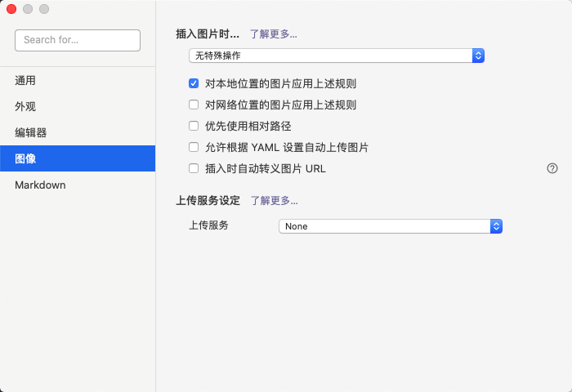This screenshot has width=572, height=392.
Task: Open the 上传服务 None dropdown
Action: pos(391,226)
